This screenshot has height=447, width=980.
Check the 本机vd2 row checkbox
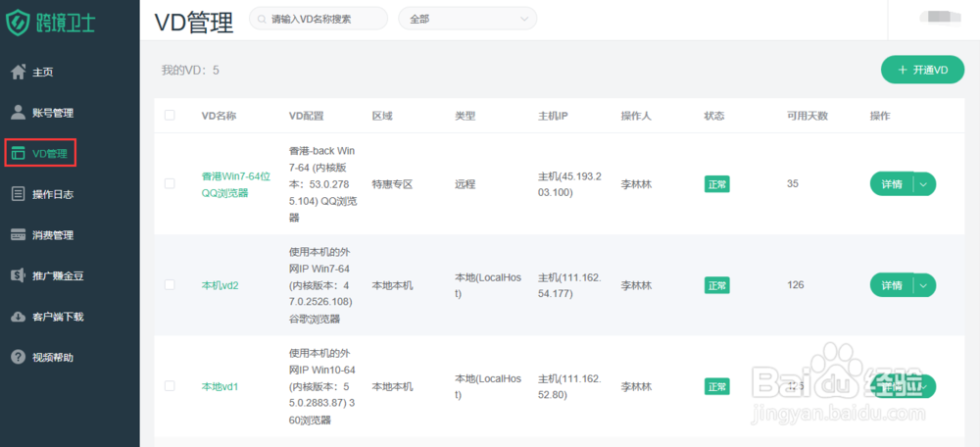[x=170, y=285]
